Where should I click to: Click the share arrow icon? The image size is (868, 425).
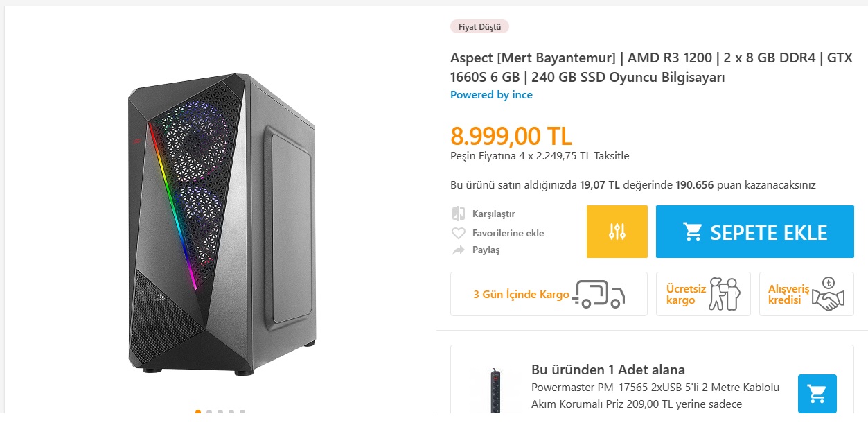pos(458,250)
